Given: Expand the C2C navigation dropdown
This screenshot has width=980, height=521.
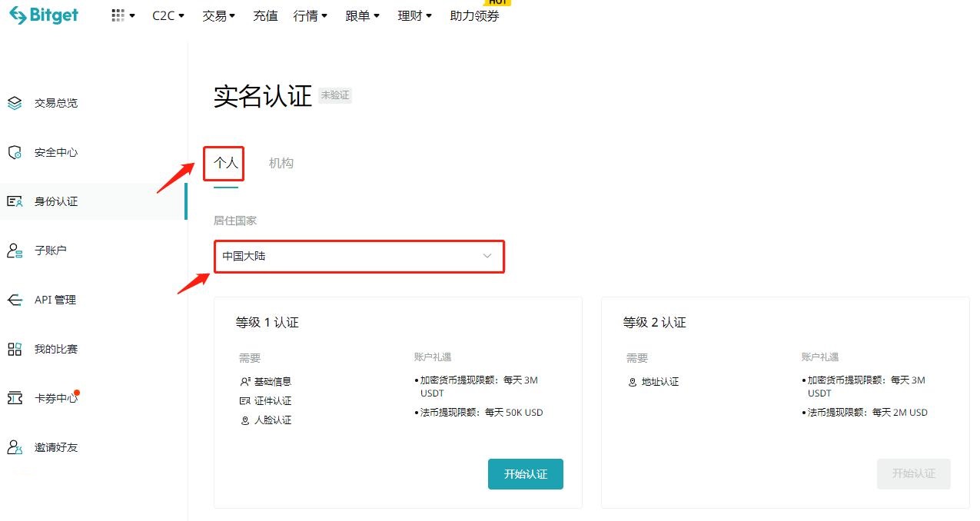Looking at the screenshot, I should coord(167,15).
